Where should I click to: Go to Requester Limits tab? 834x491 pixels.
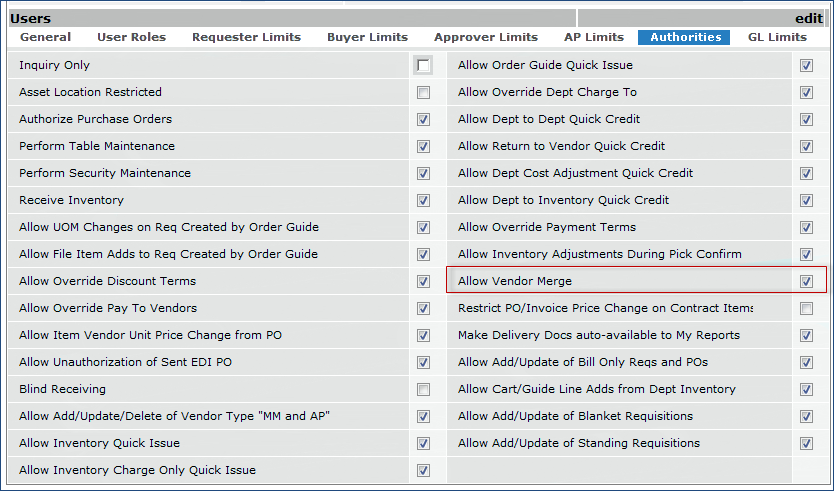tap(246, 37)
